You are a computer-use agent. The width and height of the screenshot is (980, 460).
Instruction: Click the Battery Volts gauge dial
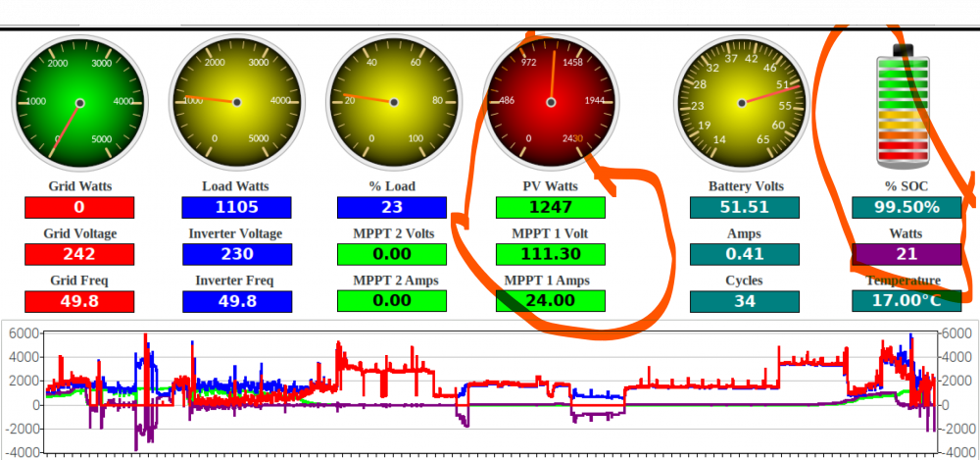pos(742,103)
